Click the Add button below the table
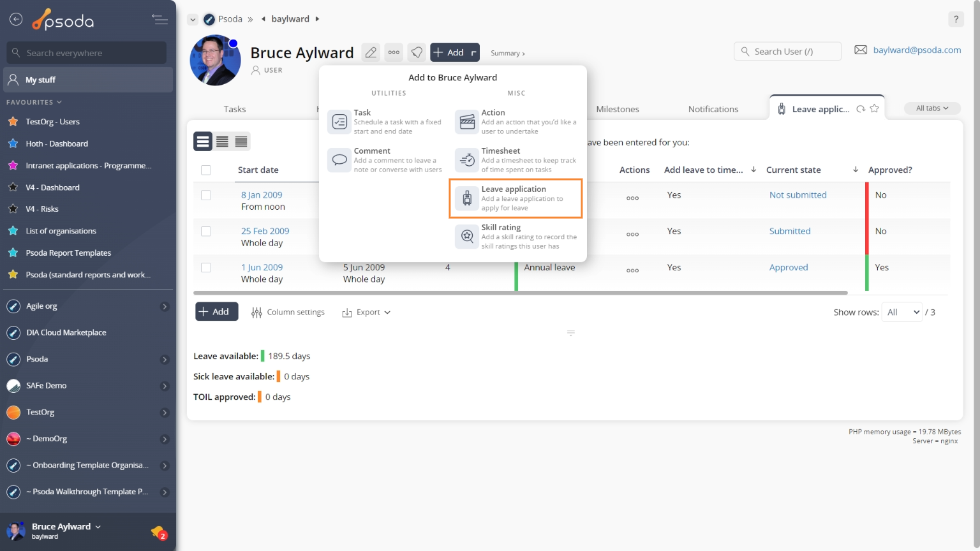This screenshot has height=551, width=980. click(x=216, y=312)
